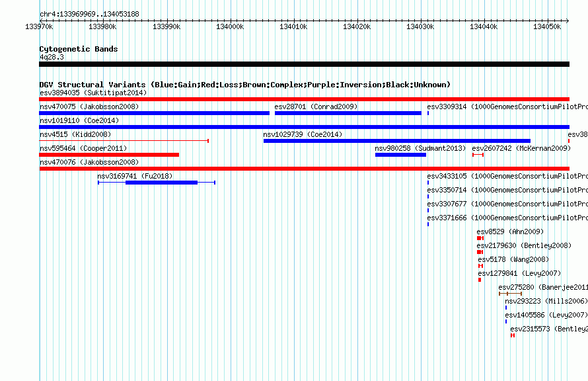The image size is (588, 381).
Task: Click the 134010k ruler tick label
Action: [293, 26]
